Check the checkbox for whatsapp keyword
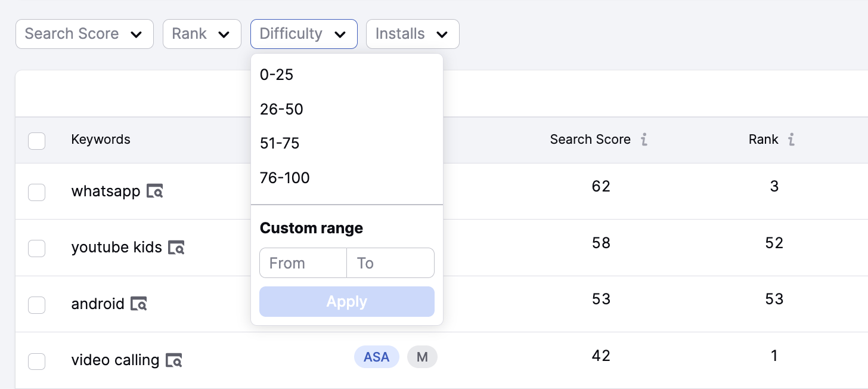 pos(36,192)
